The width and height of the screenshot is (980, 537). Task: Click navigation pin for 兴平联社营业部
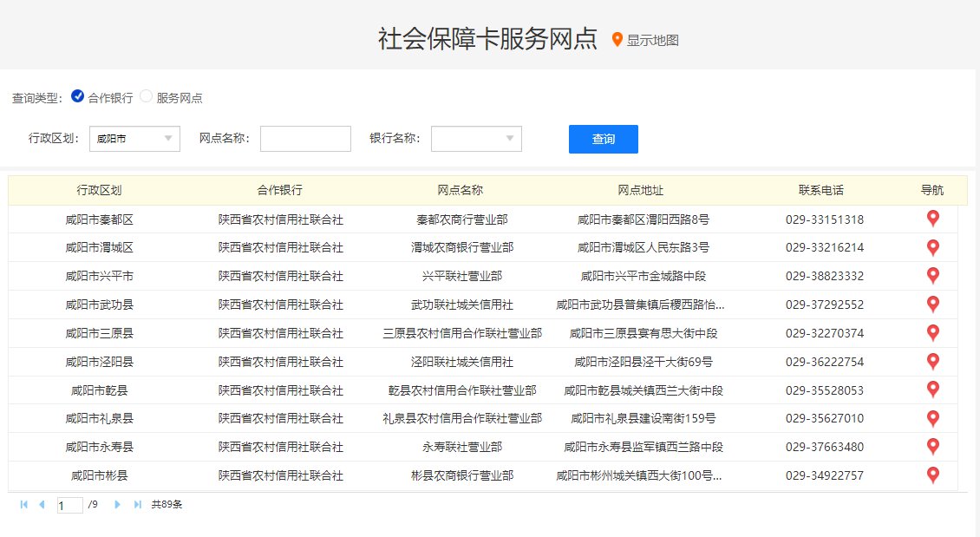tap(933, 276)
